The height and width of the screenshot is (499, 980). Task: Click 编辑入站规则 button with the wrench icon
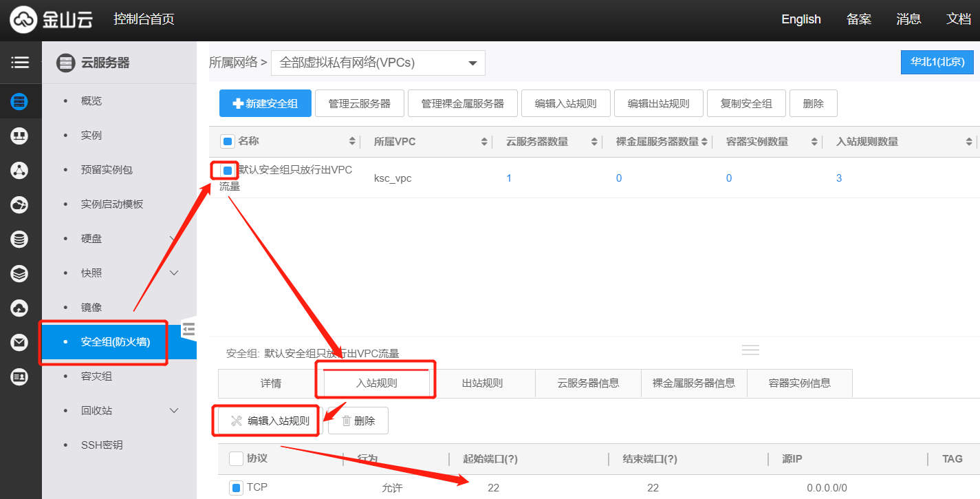tap(270, 421)
